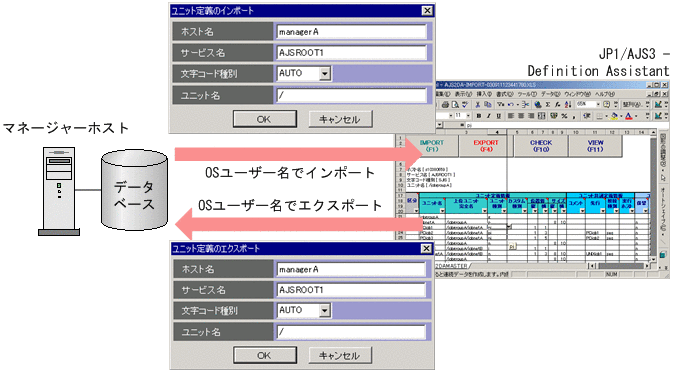Open the Insert Function fx icon
680x373 pixels.
click(x=558, y=105)
